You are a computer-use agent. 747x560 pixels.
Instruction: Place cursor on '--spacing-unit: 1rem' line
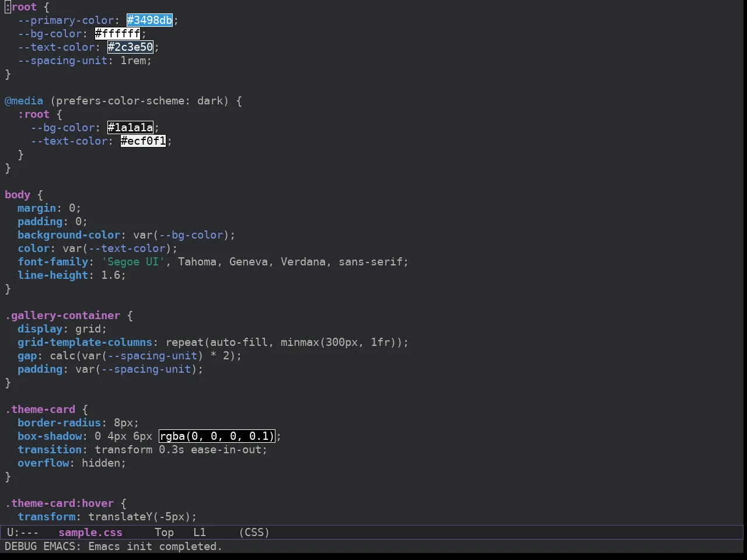coord(85,61)
